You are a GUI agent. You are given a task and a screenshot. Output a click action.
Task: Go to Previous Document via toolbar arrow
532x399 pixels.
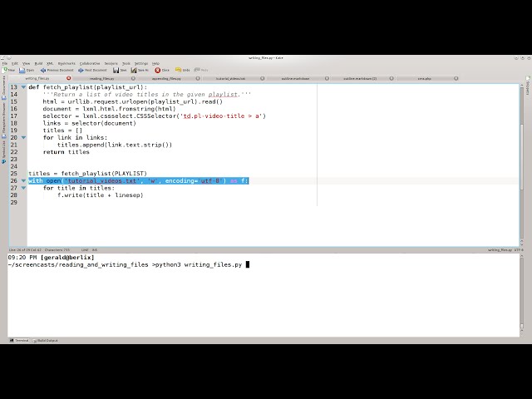[43, 70]
